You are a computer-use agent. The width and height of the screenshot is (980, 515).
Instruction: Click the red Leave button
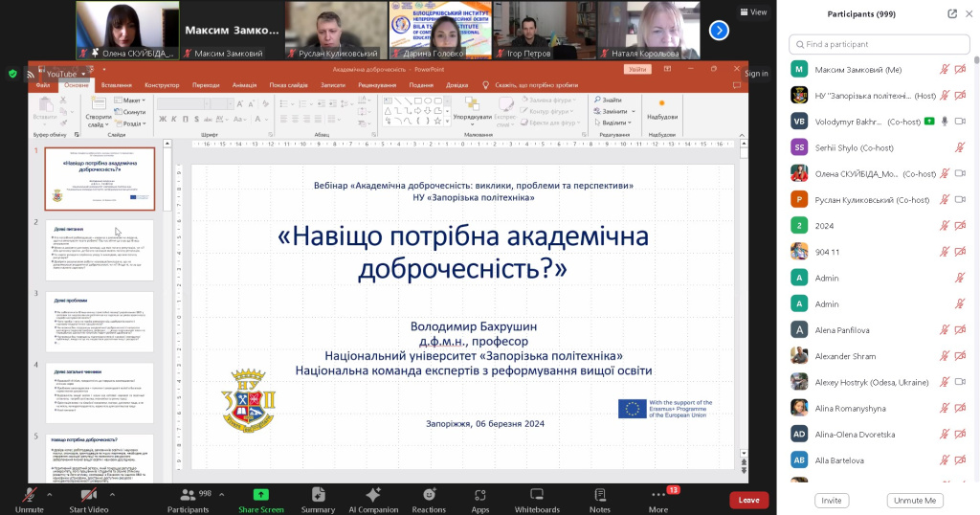coord(748,500)
